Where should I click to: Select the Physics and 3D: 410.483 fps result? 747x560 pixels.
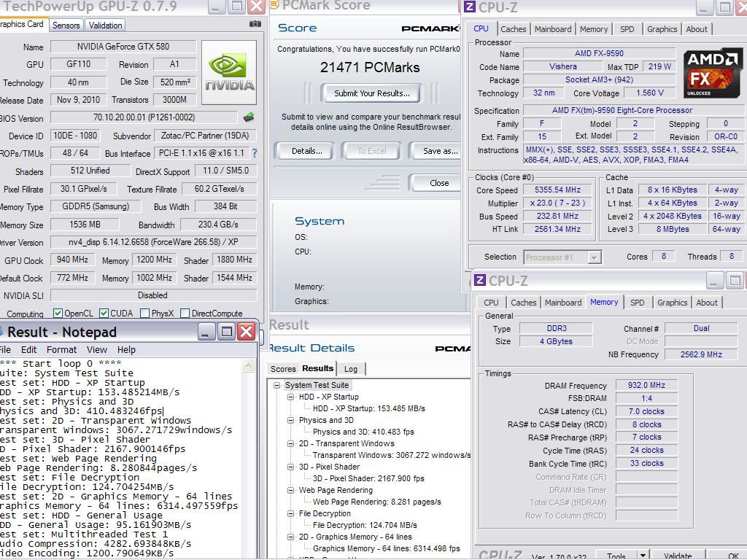pyautogui.click(x=363, y=432)
